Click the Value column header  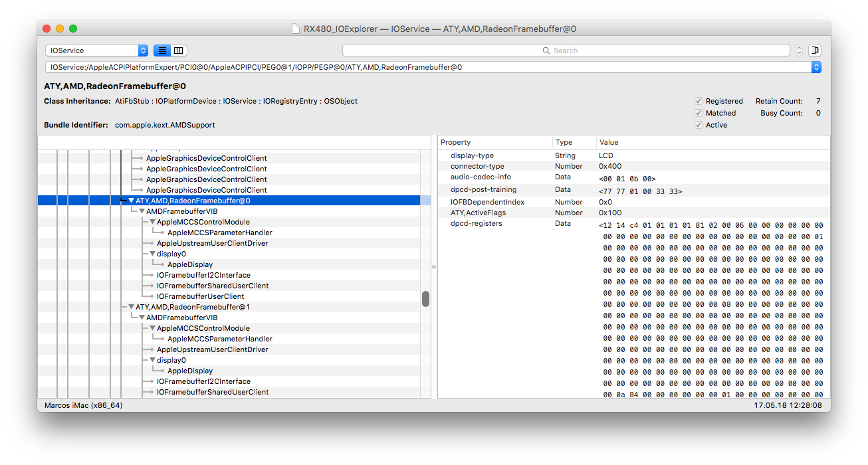[x=713, y=142]
